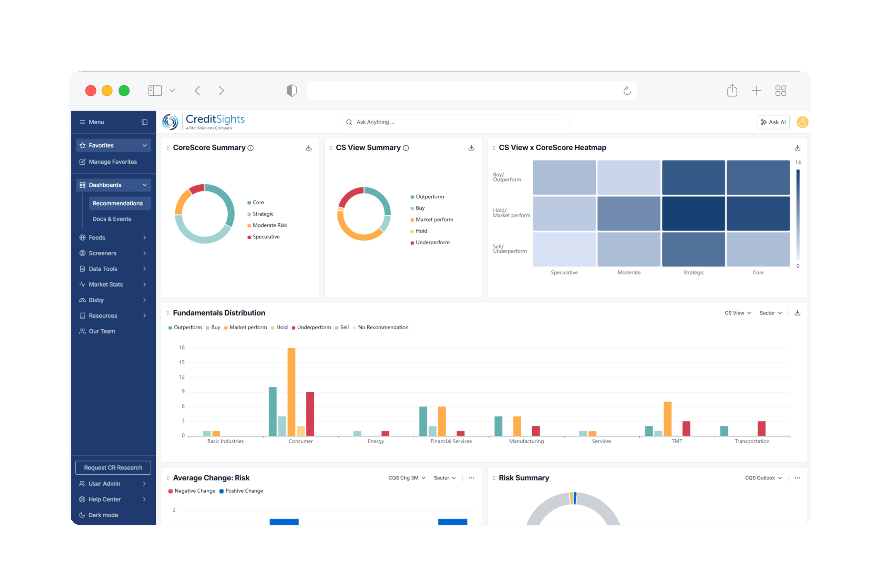Image resolution: width=882 pixels, height=588 pixels.
Task: Click the browser reload icon
Action: point(627,91)
